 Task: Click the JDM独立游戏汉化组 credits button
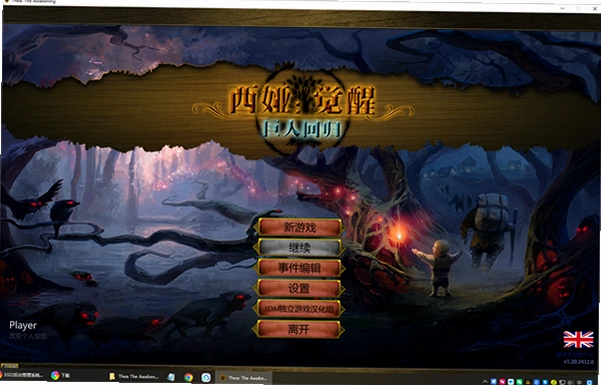click(299, 309)
